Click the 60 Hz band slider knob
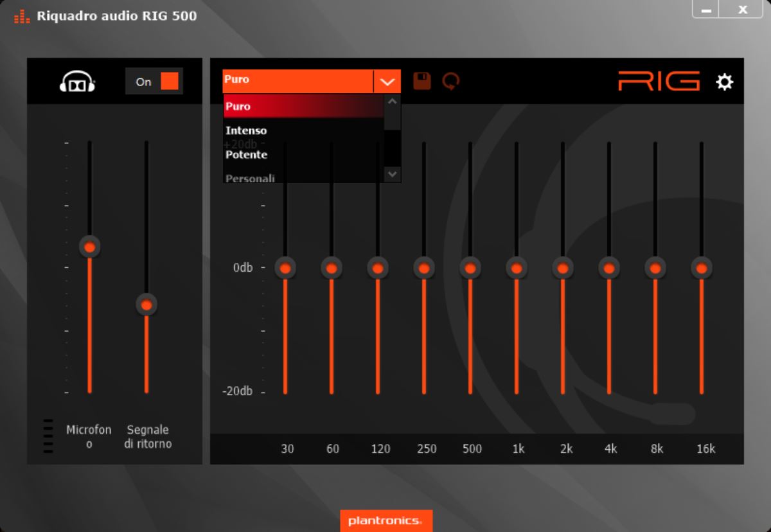This screenshot has height=532, width=771. (332, 268)
